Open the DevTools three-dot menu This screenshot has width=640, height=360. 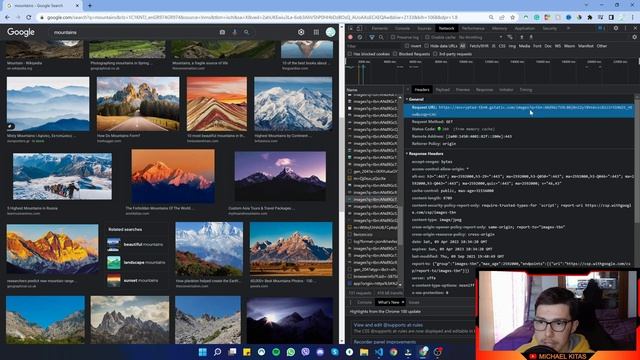pos(625,28)
